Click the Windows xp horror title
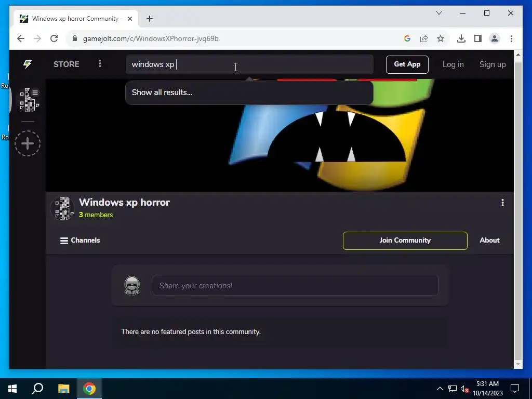This screenshot has height=399, width=532. (x=124, y=202)
